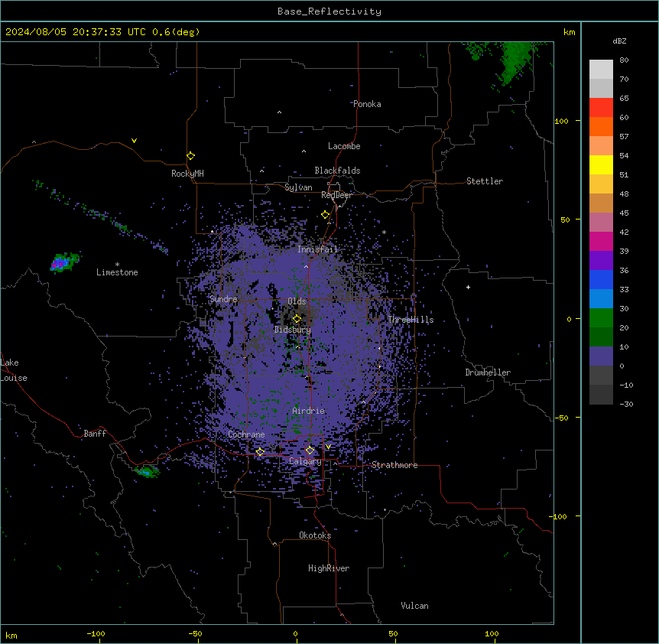Click the 80 dBZ legend value

tap(624, 60)
